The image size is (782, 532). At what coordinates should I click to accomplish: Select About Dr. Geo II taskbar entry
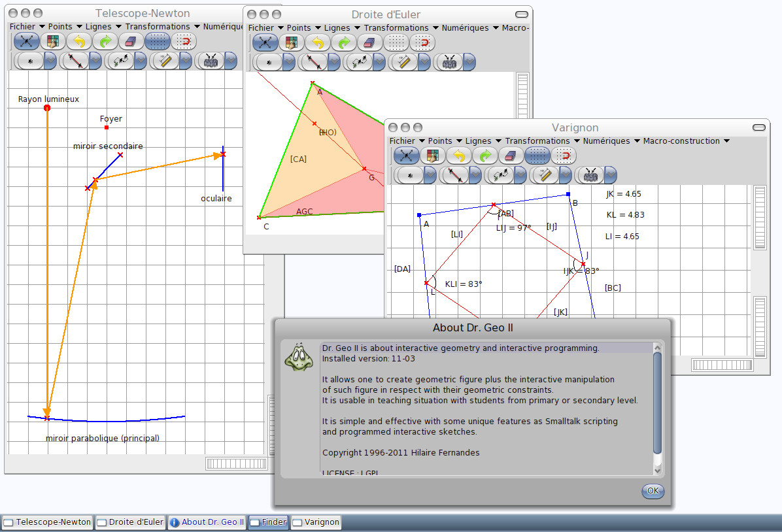207,522
